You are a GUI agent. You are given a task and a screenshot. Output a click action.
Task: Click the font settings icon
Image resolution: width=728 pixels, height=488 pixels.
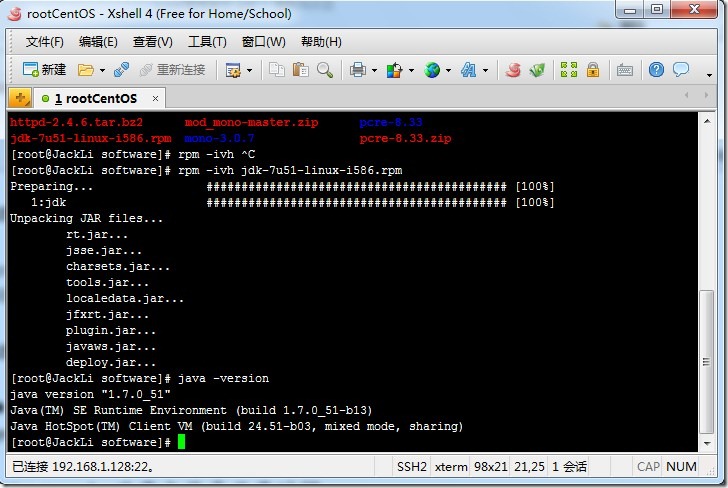pyautogui.click(x=468, y=70)
